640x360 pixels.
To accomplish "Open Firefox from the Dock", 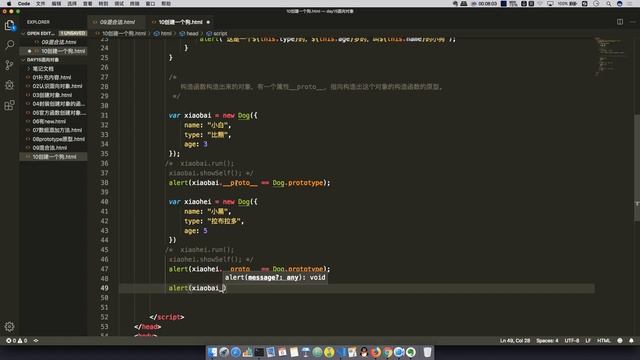I will point(376,352).
